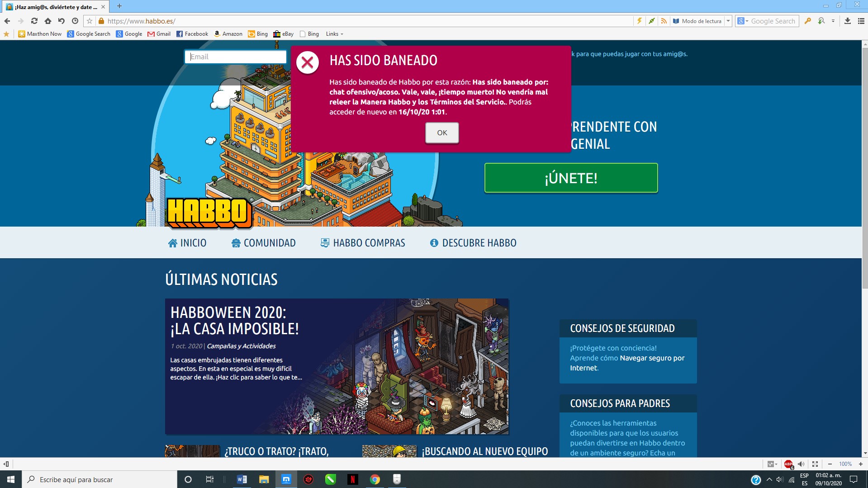Click the lightning bolt icon in address bar

pos(640,21)
